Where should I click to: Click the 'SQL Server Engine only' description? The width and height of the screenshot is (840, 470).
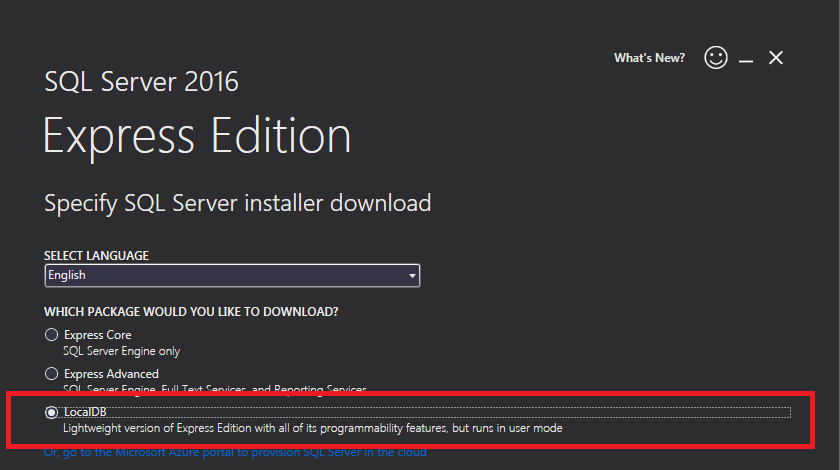(x=122, y=351)
